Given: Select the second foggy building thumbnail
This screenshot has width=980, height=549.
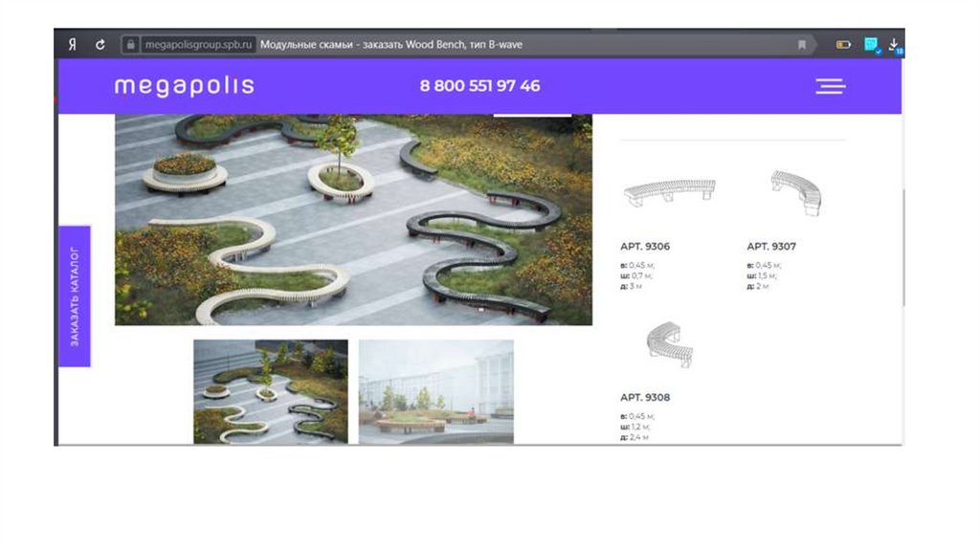Looking at the screenshot, I should click(x=435, y=391).
